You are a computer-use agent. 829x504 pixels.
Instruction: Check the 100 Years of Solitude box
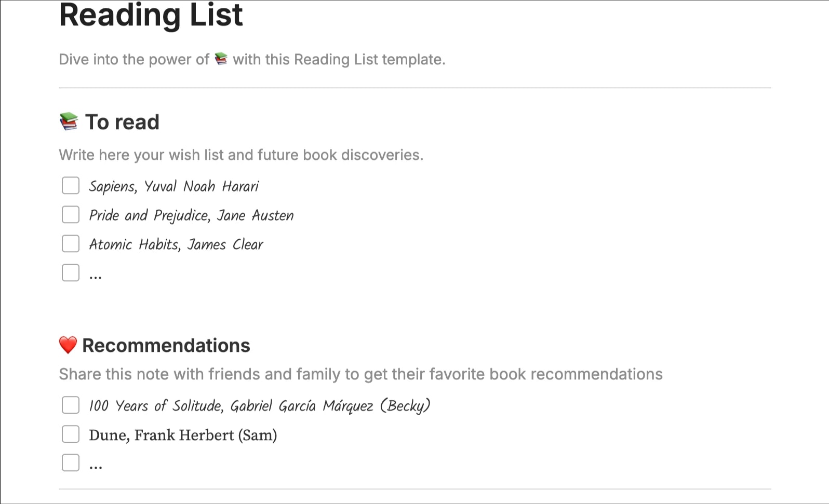tap(71, 405)
